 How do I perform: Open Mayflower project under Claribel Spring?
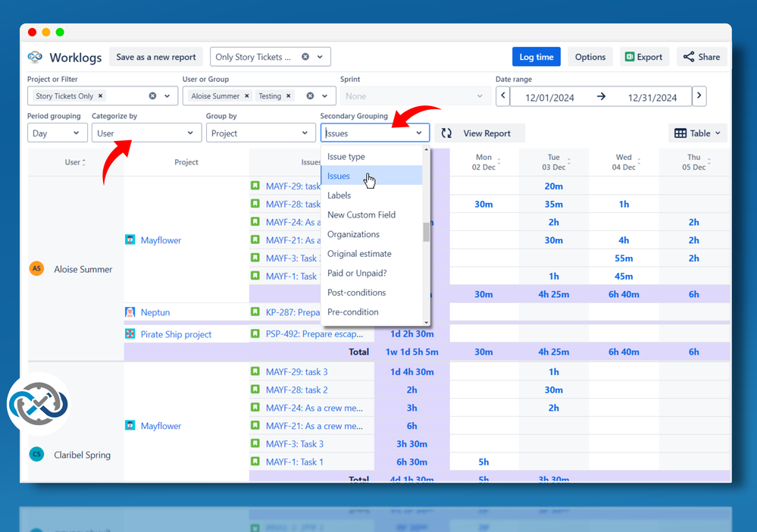point(161,426)
